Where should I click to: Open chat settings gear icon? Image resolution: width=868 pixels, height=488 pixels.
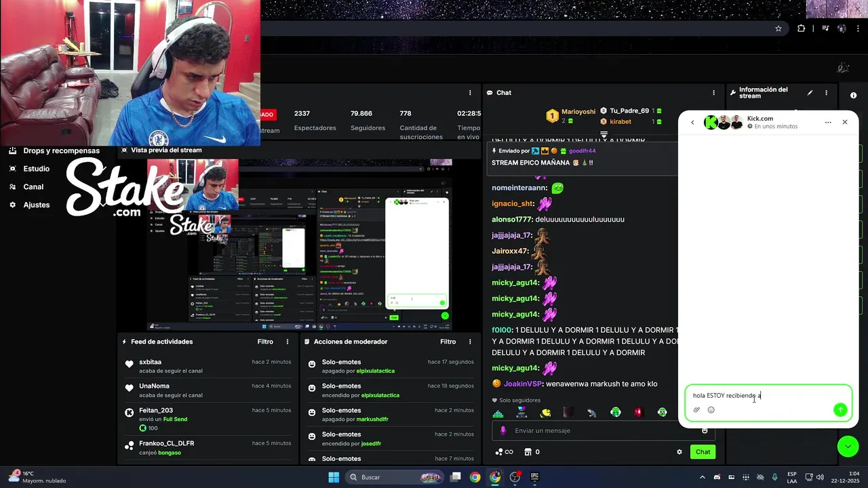(679, 452)
